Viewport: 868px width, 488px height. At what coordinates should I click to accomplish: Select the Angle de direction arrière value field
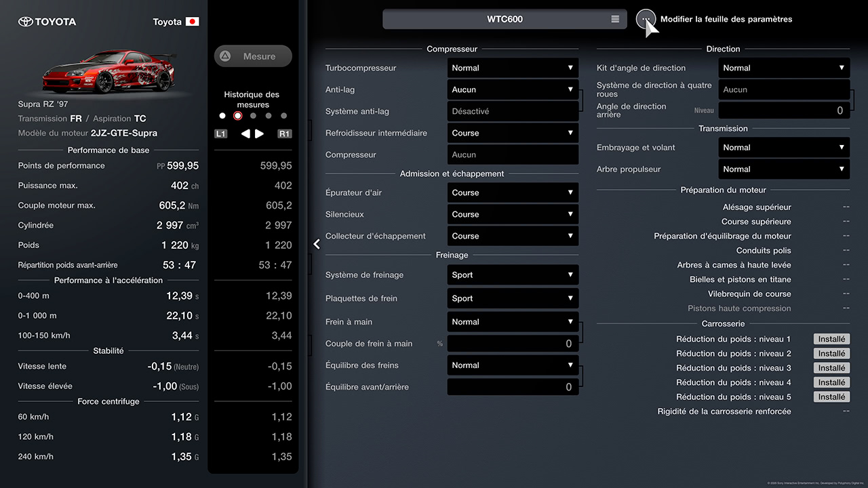pyautogui.click(x=784, y=110)
